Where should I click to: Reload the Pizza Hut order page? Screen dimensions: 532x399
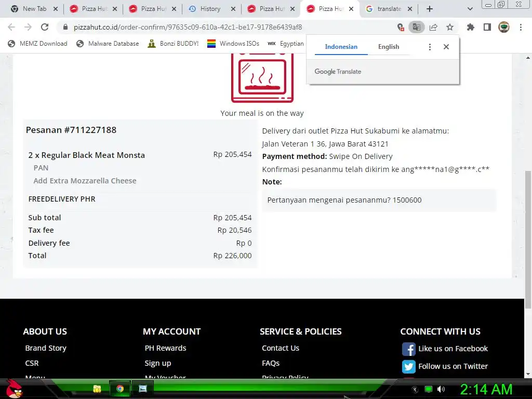click(x=45, y=27)
